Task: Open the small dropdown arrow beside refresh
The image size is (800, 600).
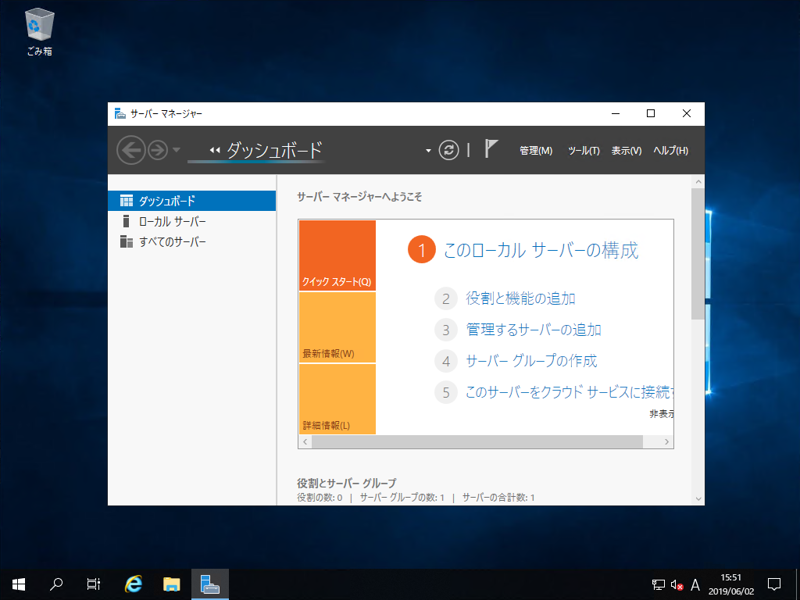Action: pyautogui.click(x=428, y=151)
